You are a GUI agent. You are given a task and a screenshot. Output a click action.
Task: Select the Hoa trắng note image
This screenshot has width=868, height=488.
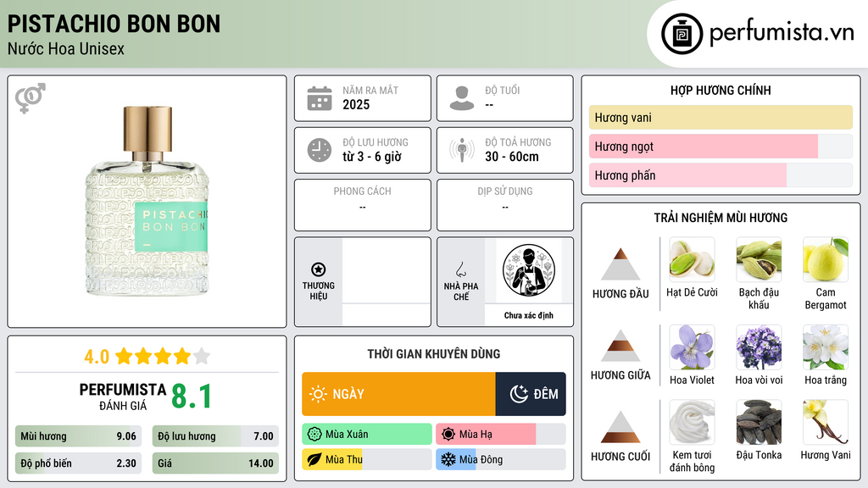(826, 347)
